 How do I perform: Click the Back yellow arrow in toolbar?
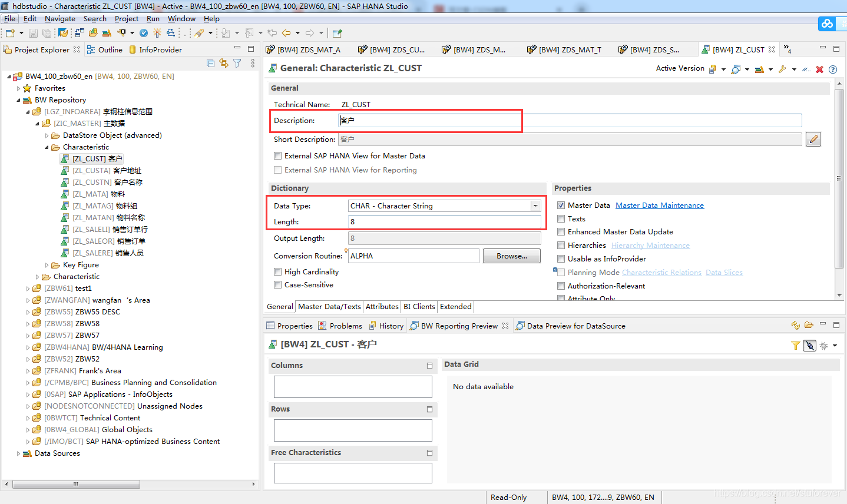[286, 33]
